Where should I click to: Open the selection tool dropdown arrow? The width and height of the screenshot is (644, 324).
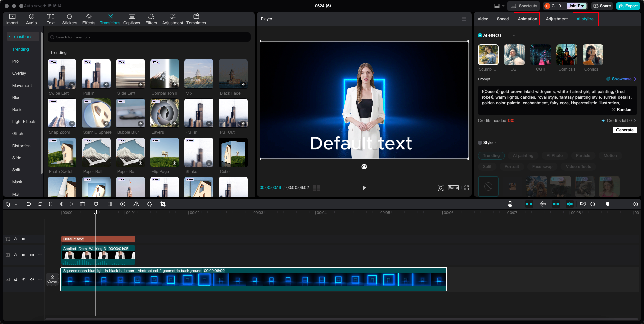(16, 204)
